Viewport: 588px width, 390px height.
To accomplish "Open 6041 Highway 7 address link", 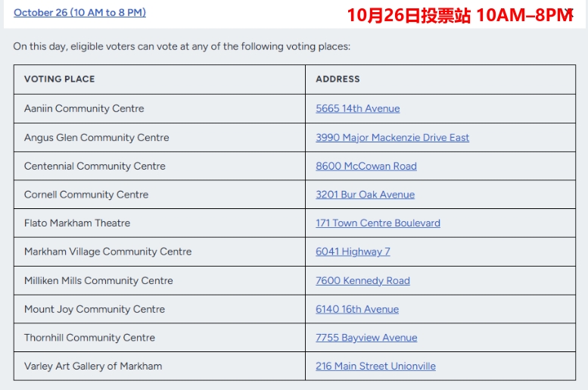I will pyautogui.click(x=353, y=251).
